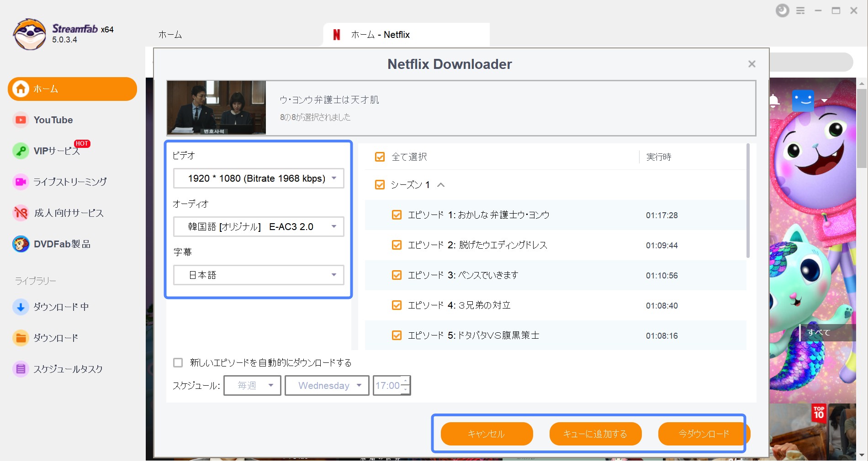Open the downloads library entry
The height and width of the screenshot is (461, 868).
pyautogui.click(x=55, y=338)
